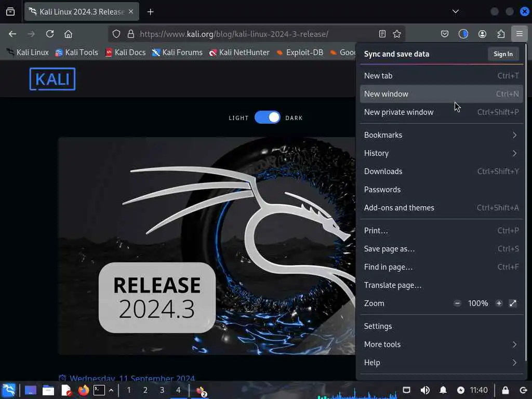
Task: Decrease zoom with the minus button
Action: (x=457, y=303)
